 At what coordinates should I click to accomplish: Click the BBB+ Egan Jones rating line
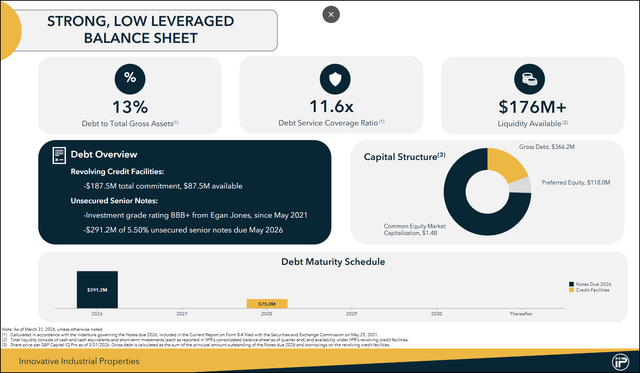[x=196, y=215]
